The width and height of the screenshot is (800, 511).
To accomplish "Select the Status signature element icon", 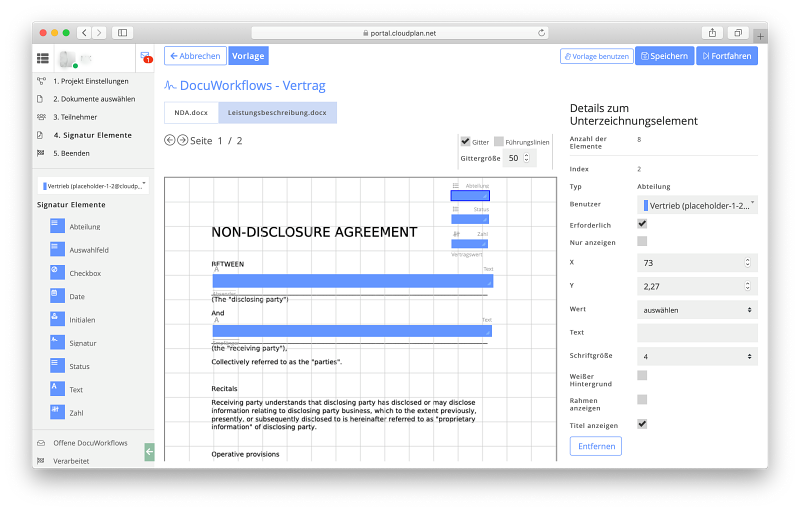I will [x=57, y=366].
